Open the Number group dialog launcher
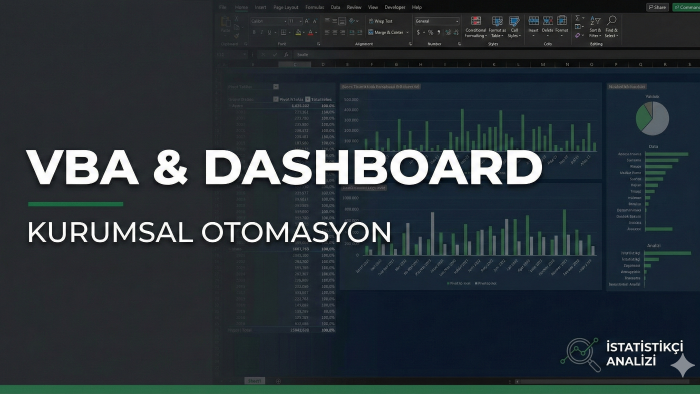The width and height of the screenshot is (700, 394). click(459, 44)
